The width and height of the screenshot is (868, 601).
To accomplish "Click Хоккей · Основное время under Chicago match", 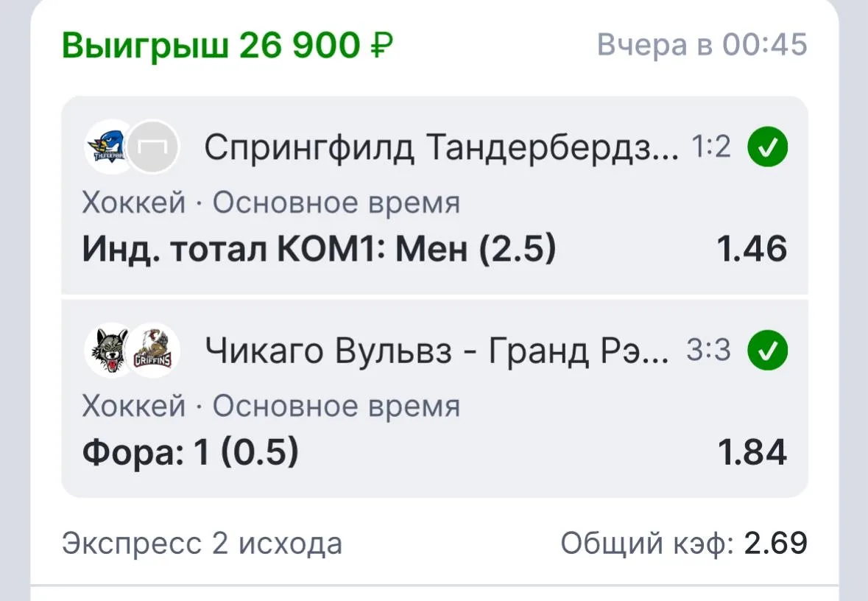I will pyautogui.click(x=271, y=406).
